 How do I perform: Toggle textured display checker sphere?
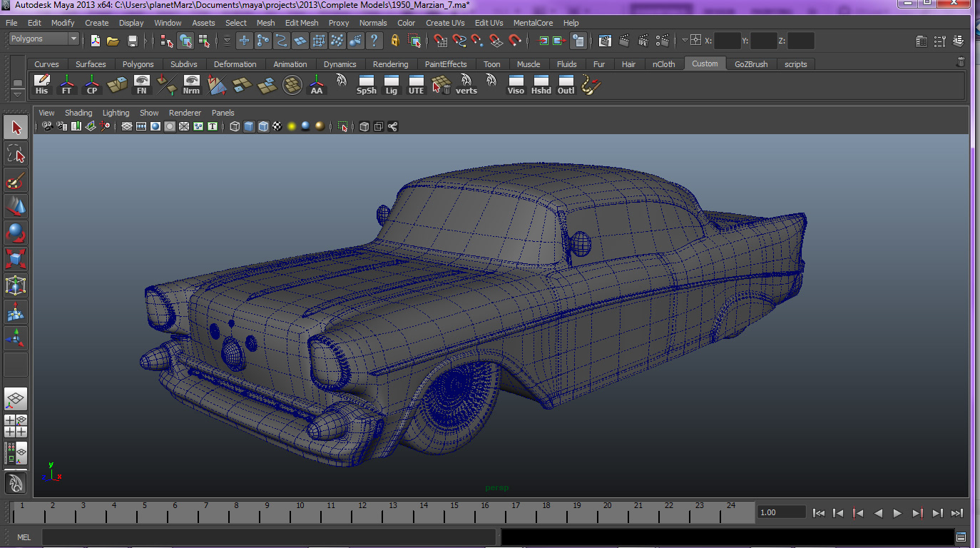point(277,126)
